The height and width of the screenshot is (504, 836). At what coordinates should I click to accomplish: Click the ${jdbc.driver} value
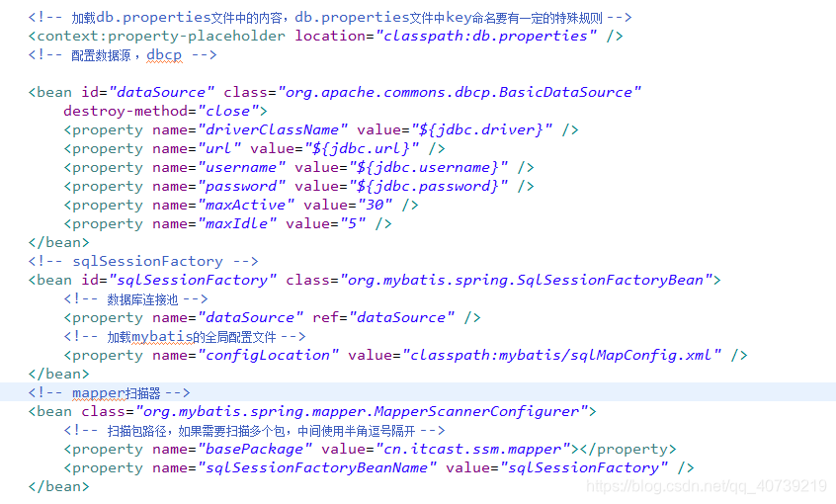[481, 129]
